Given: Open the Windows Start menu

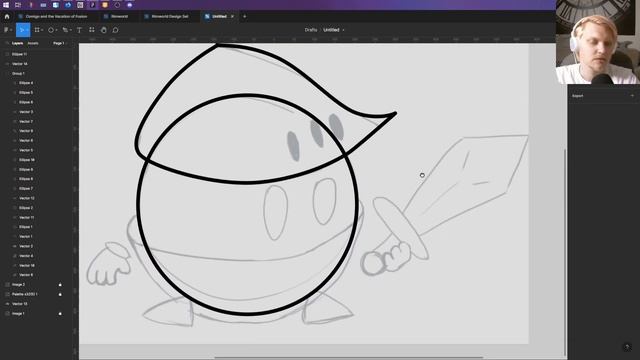Looking at the screenshot, I should [x=6, y=5].
